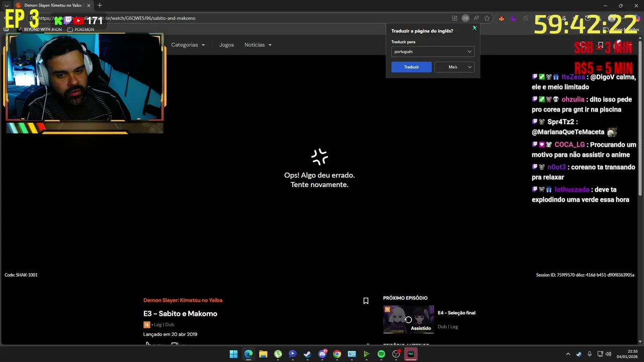The width and height of the screenshot is (644, 362).
Task: Click the Traduzir button
Action: (412, 67)
